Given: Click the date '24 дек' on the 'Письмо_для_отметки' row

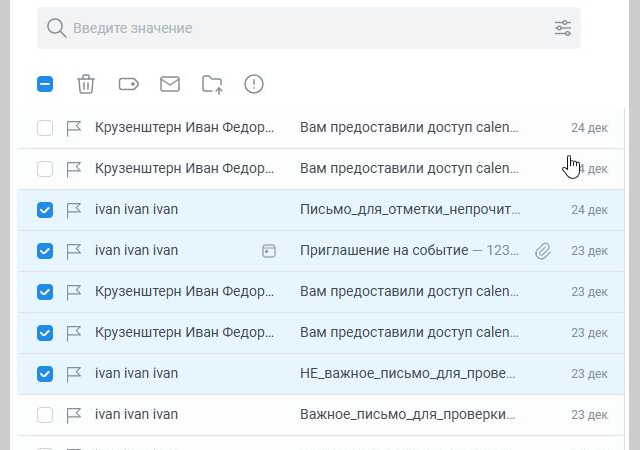Looking at the screenshot, I should pyautogui.click(x=589, y=210).
